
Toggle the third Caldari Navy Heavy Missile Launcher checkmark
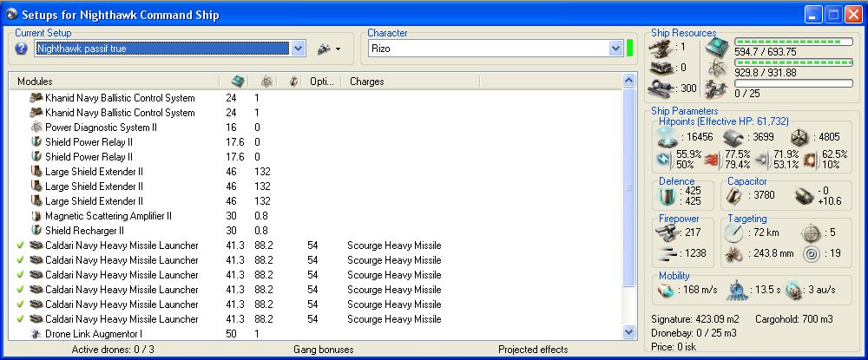coord(20,275)
